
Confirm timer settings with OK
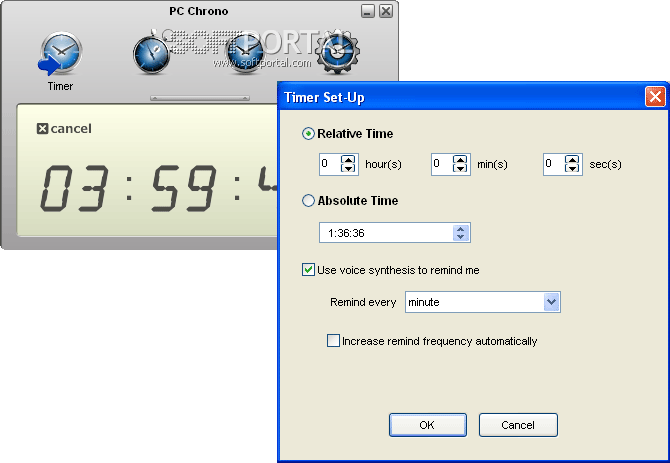(x=427, y=425)
